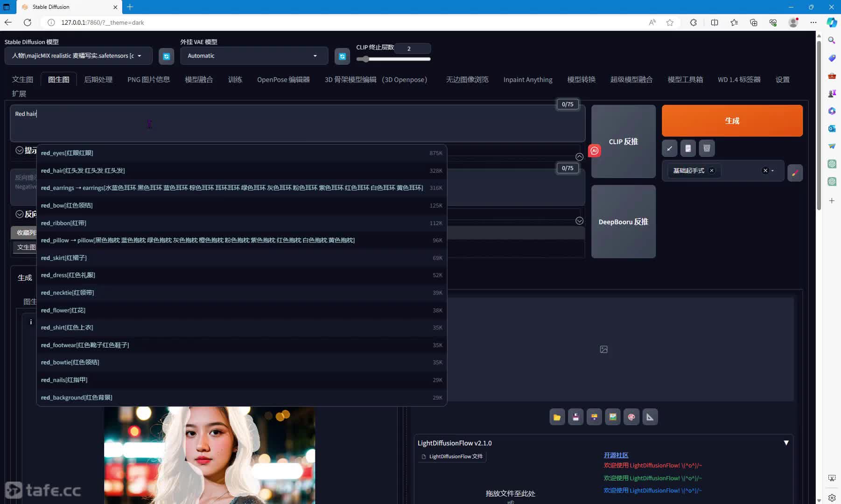The width and height of the screenshot is (841, 504).
Task: Pick the red_ribbon tag suggestion
Action: [242, 223]
